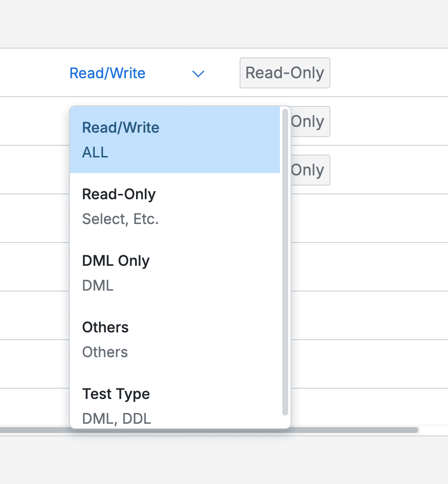Click the third partially hidden Only button
The width and height of the screenshot is (448, 484).
pos(311,170)
